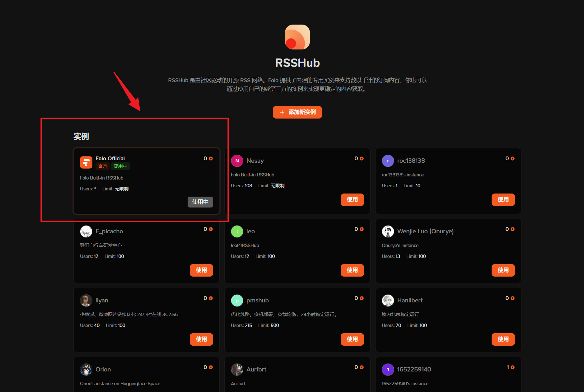The image size is (584, 392).
Task: Use the pmshub instance
Action: (x=352, y=339)
